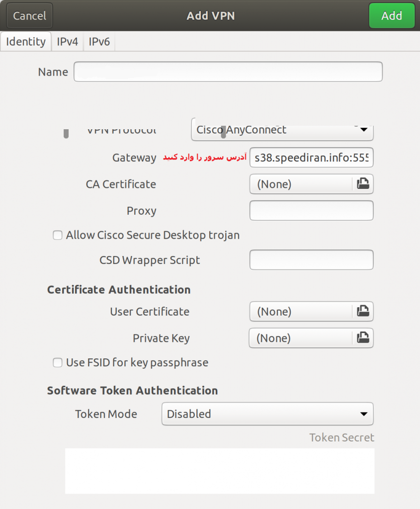Open the VPN Protocol dropdown
The width and height of the screenshot is (420, 509).
point(282,131)
